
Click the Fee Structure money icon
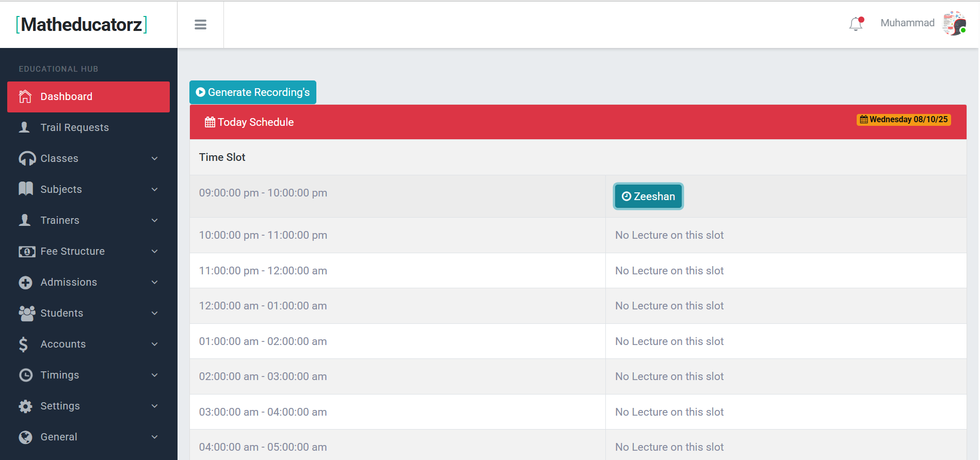coord(27,251)
